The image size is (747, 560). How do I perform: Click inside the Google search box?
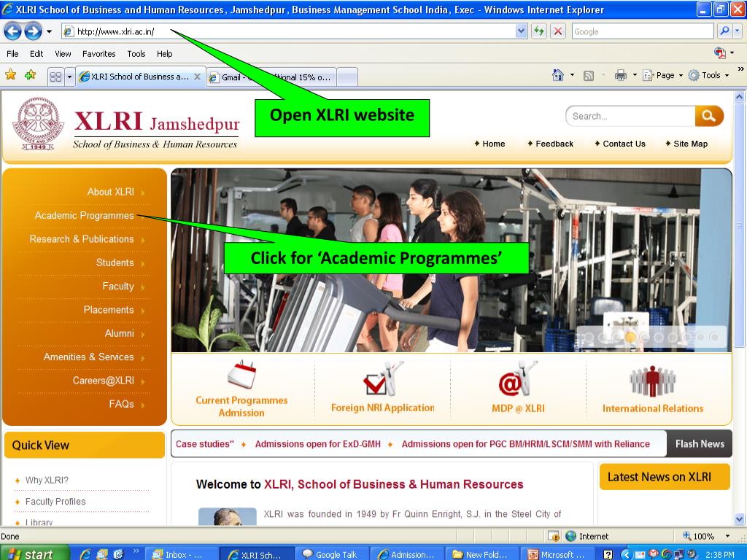[x=642, y=31]
